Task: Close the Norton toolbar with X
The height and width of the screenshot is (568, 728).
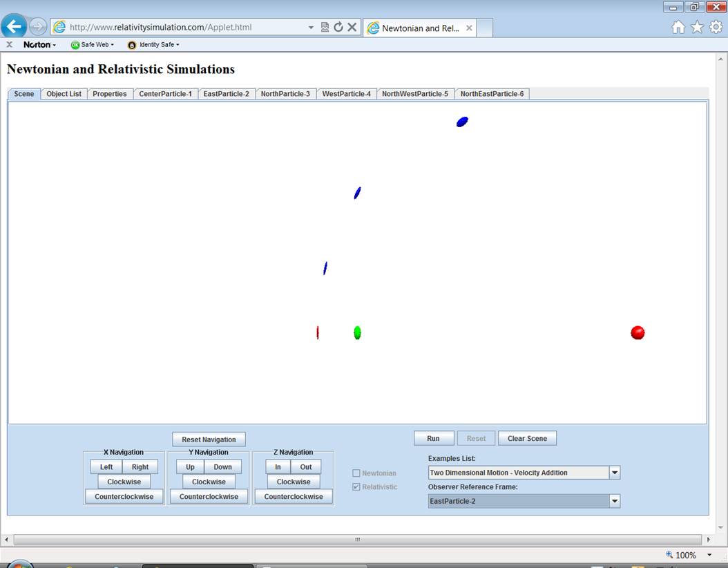Action: 9,44
